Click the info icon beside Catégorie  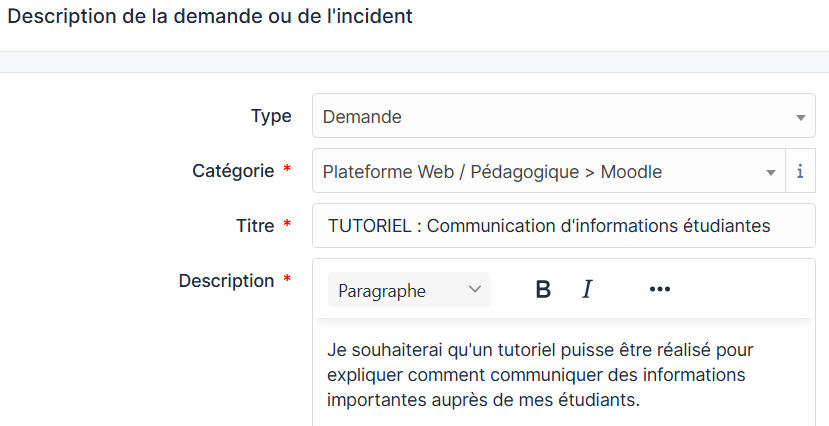(800, 171)
